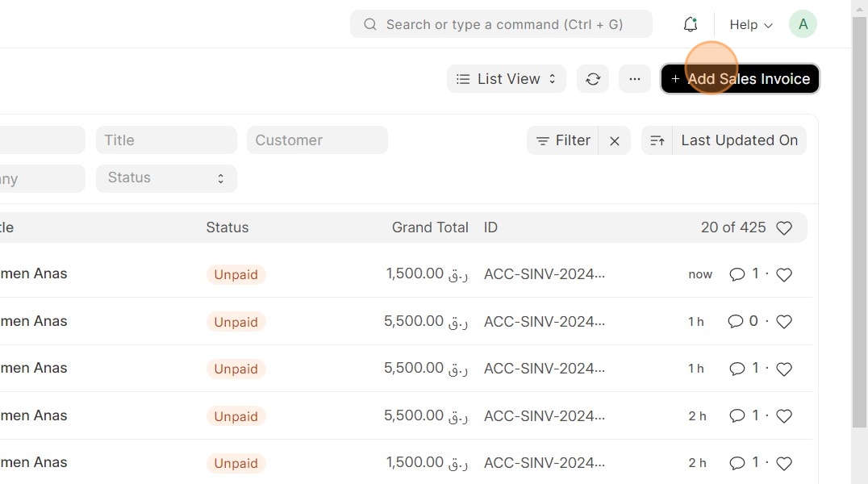This screenshot has height=484, width=868.
Task: Open the notifications bell
Action: 690,25
